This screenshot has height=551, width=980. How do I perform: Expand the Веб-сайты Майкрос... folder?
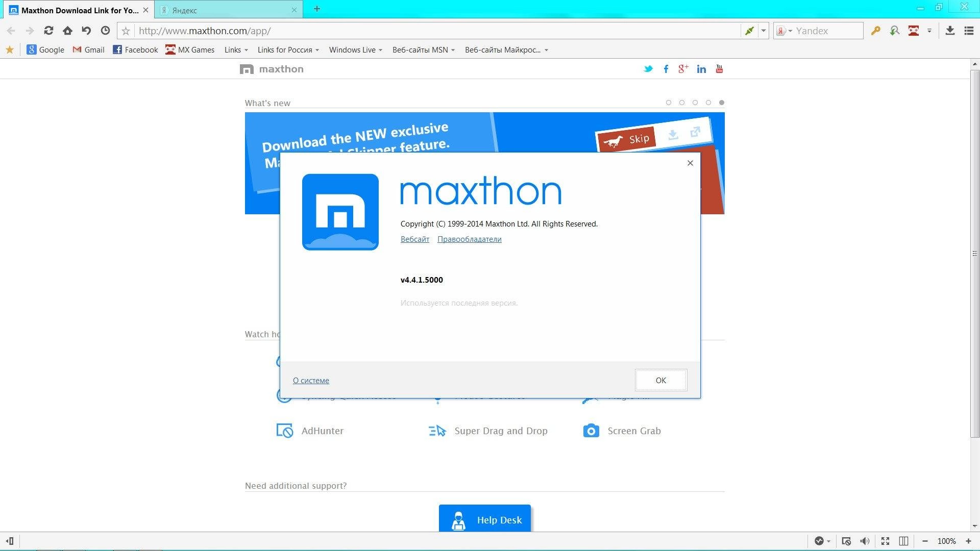pyautogui.click(x=506, y=49)
